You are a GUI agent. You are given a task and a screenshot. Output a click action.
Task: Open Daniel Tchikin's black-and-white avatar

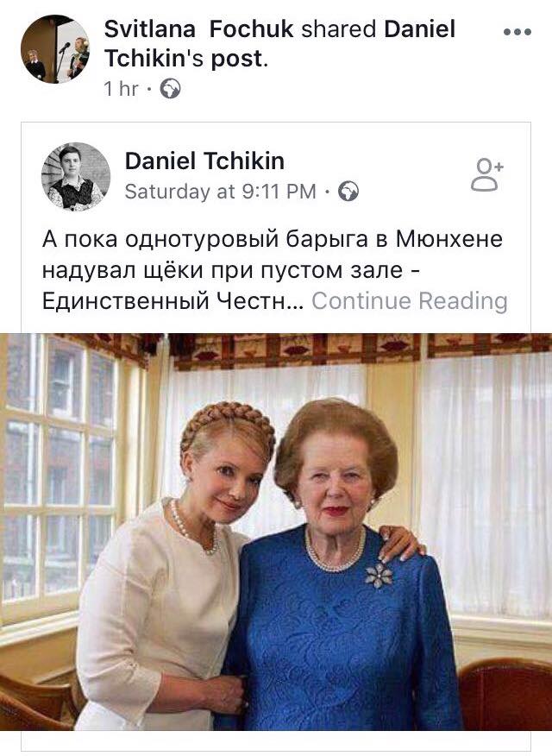76,176
